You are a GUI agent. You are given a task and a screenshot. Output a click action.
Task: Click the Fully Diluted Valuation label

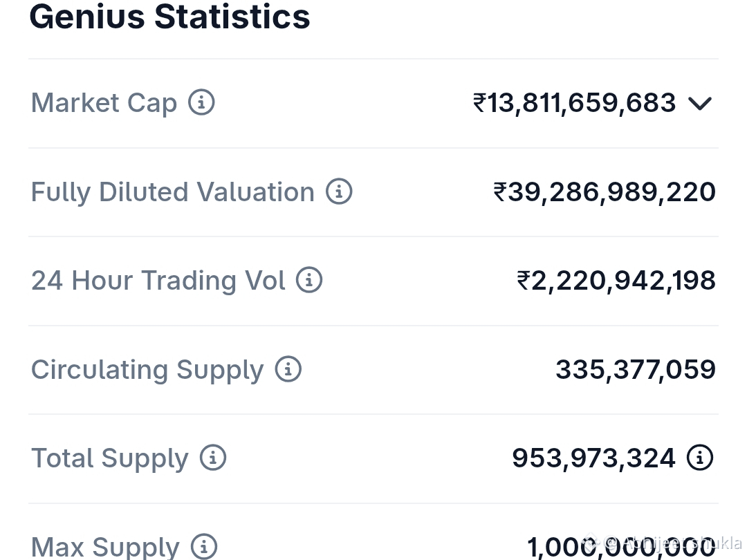pos(172,192)
